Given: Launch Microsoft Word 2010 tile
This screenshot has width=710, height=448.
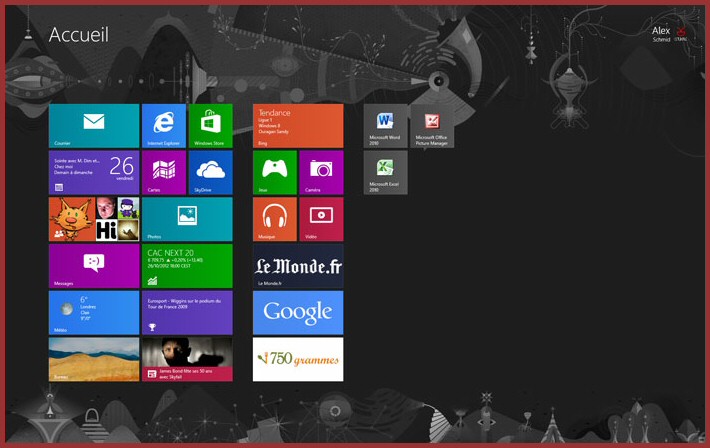Looking at the screenshot, I should (x=385, y=126).
